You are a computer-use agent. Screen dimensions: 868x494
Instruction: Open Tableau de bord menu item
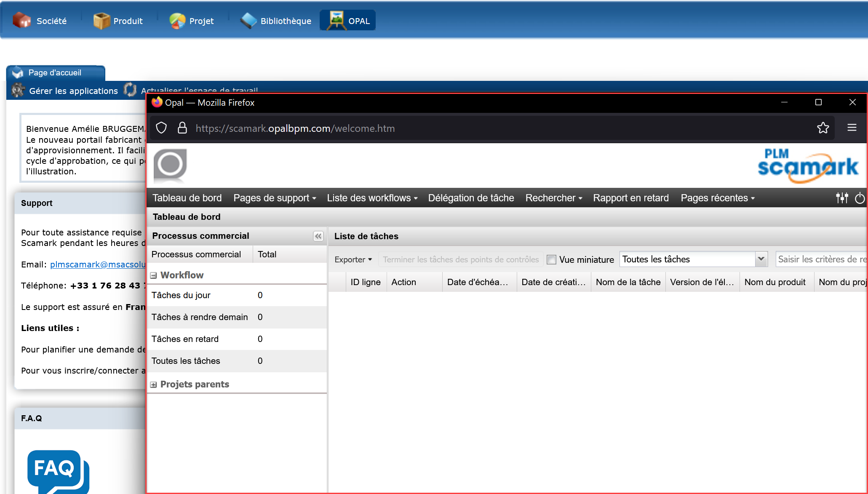coord(187,198)
